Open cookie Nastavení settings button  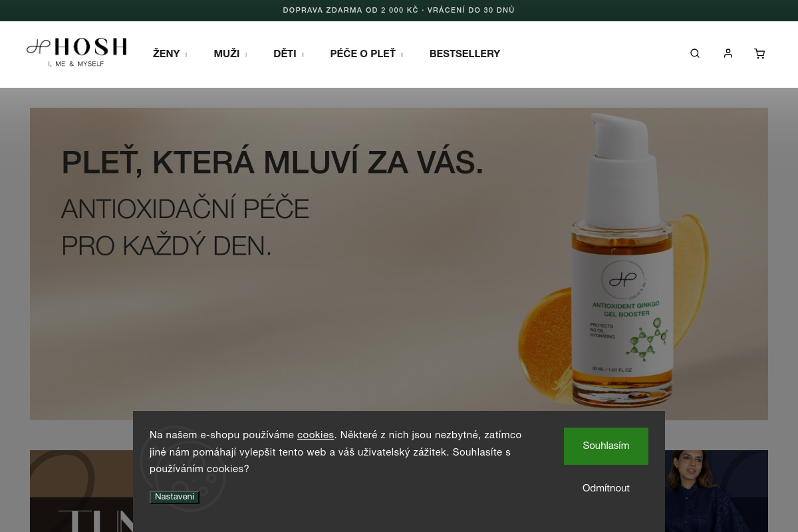pos(174,497)
